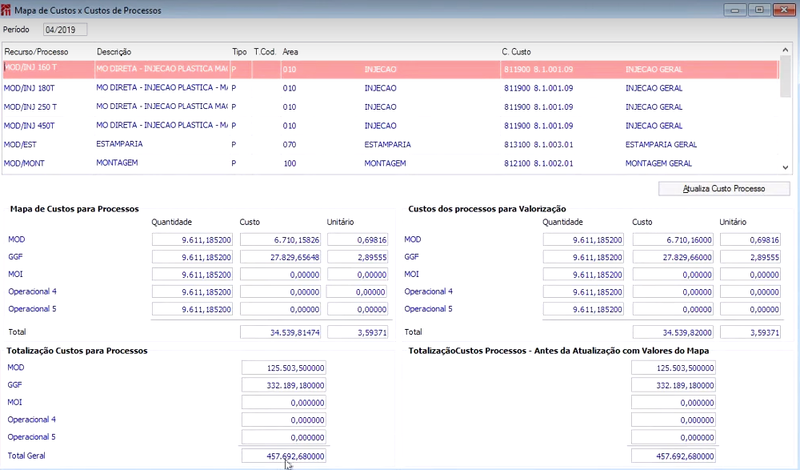Maximize the Mapa de Custos window

click(x=759, y=10)
